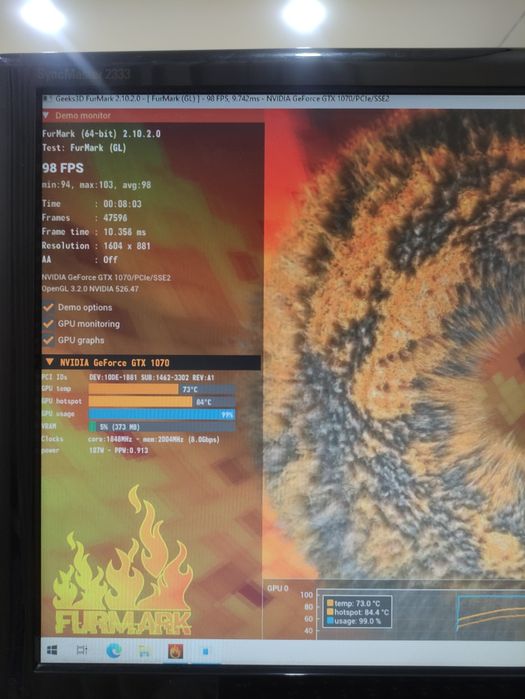The image size is (525, 699).
Task: Click the core and mem clocks readout
Action: click(x=154, y=439)
